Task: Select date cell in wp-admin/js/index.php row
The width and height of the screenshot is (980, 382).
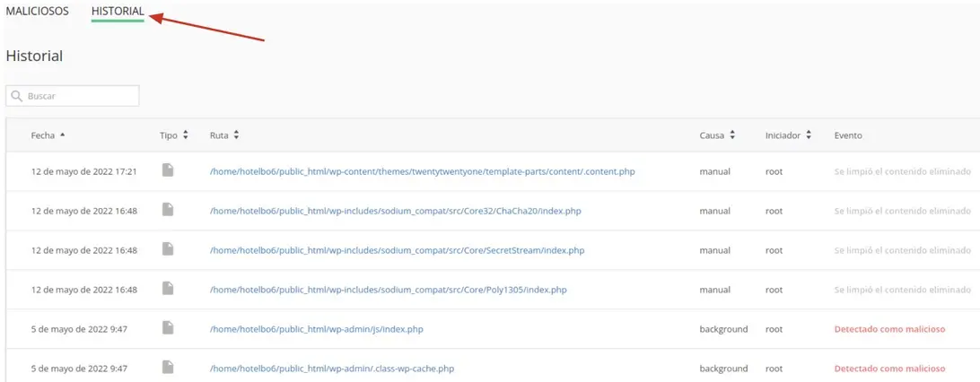Action: point(79,329)
